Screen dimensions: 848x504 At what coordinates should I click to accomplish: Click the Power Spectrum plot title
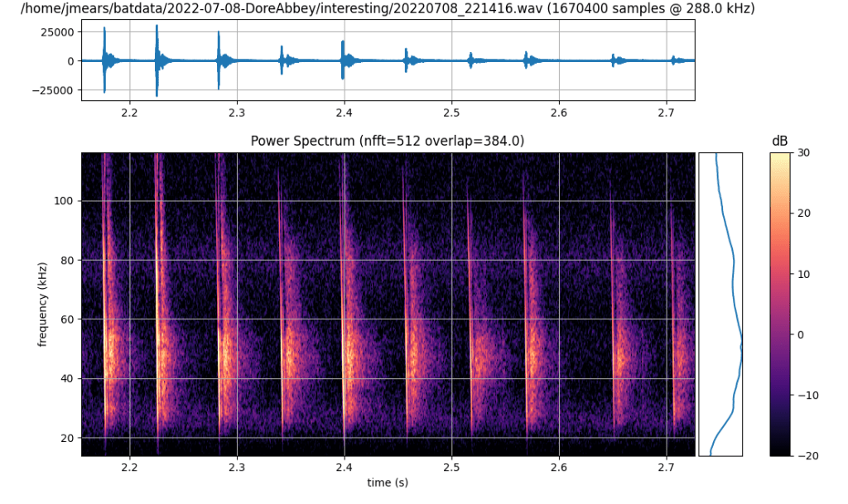388,141
